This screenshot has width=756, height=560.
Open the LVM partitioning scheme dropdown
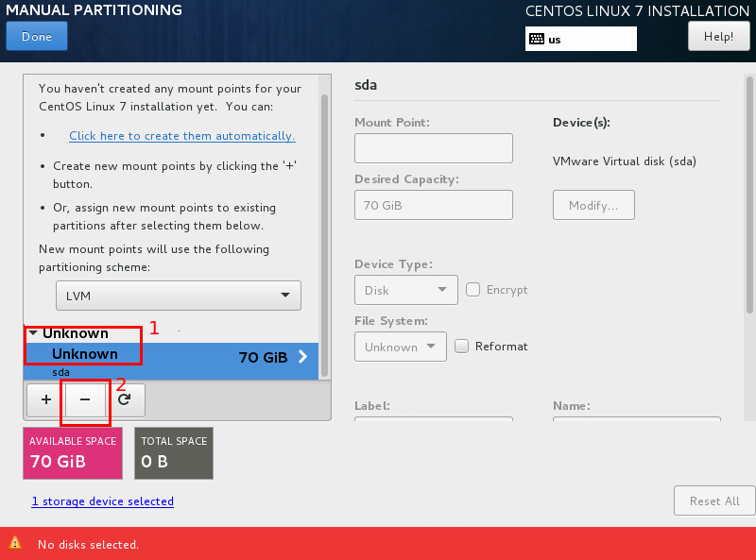178,296
